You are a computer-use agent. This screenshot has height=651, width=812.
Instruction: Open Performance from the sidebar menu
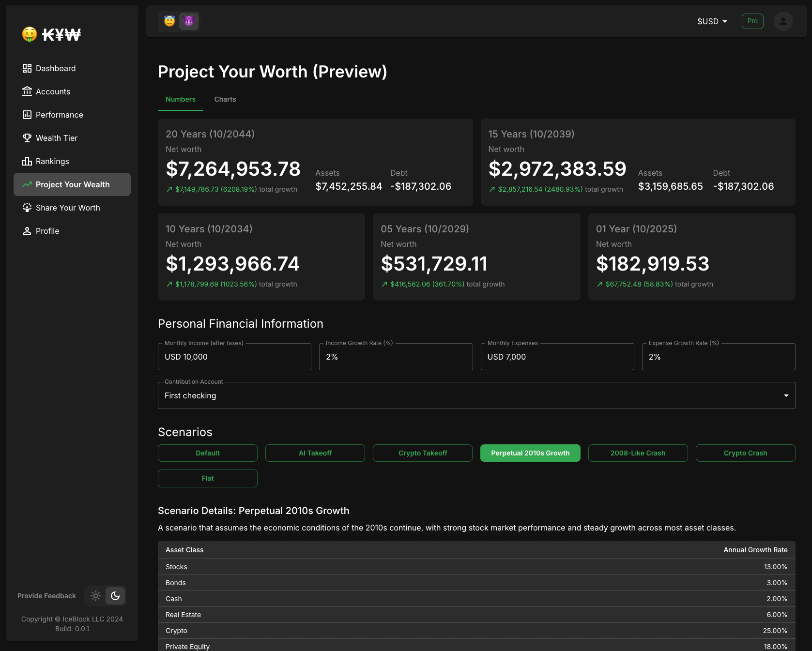pos(59,115)
